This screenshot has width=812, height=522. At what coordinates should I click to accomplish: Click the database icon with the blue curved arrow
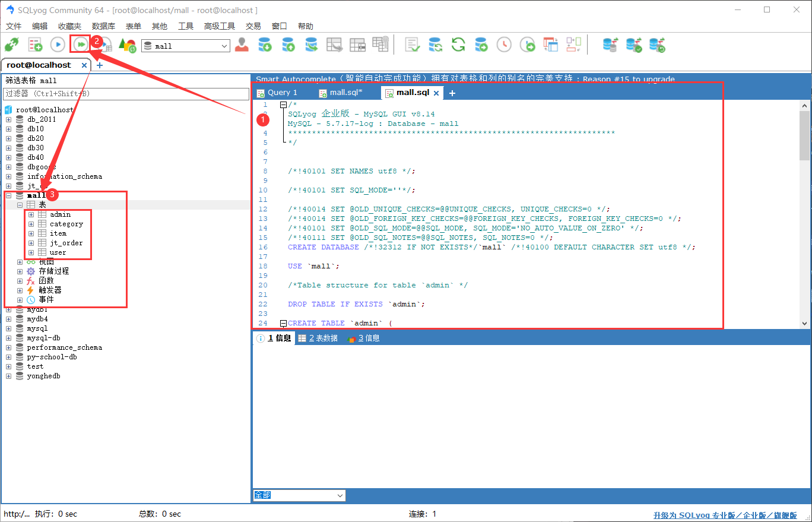click(x=311, y=45)
